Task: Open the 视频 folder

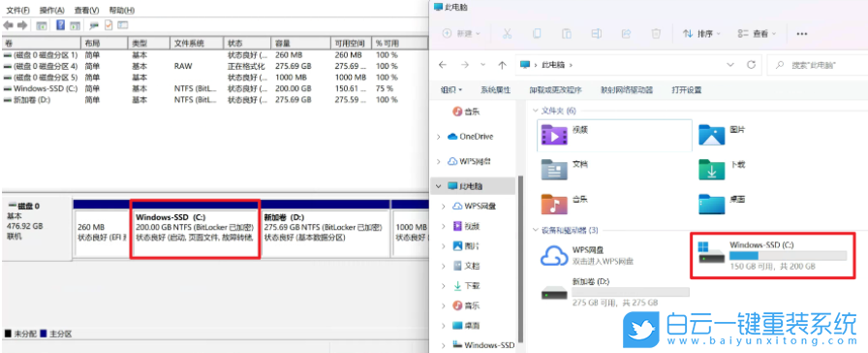Action: [614, 135]
